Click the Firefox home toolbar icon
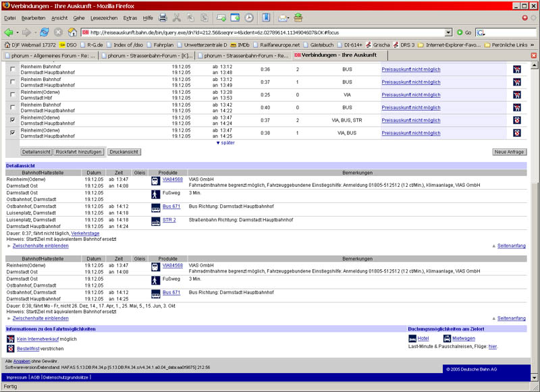Screen dimensions: 540x392 pyautogui.click(x=72, y=32)
